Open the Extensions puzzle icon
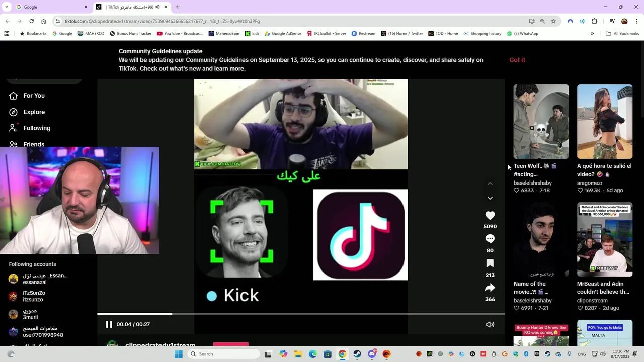Viewport: 644px width, 362px height. tap(594, 21)
